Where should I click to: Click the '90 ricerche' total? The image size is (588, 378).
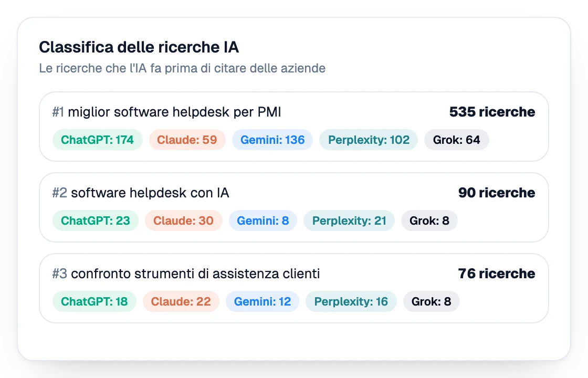click(497, 193)
